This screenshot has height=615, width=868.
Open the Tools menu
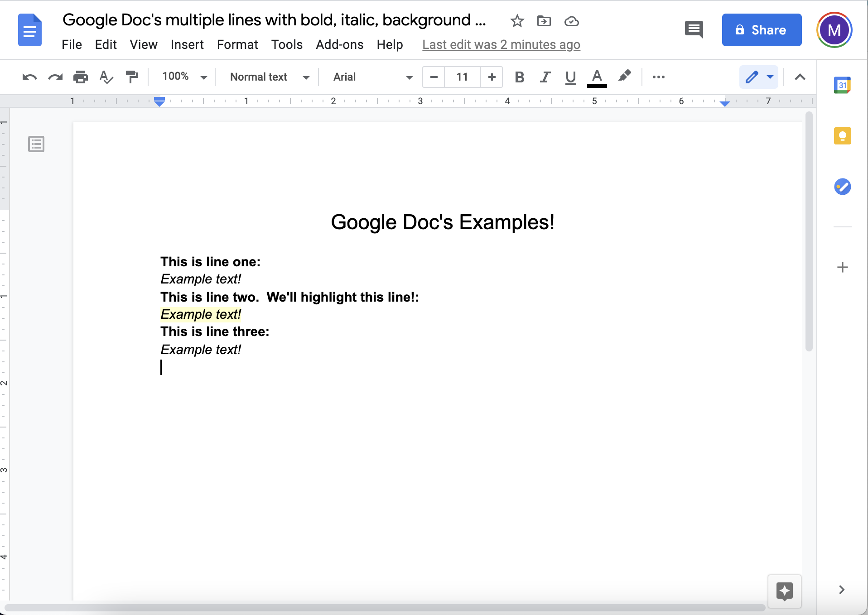coord(287,44)
